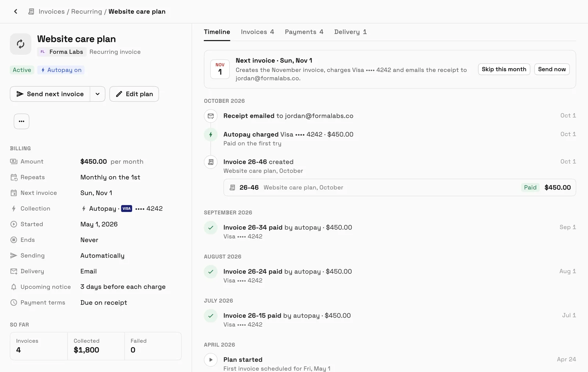Image resolution: width=588 pixels, height=372 pixels.
Task: Click the Send next invoice button
Action: [x=50, y=94]
